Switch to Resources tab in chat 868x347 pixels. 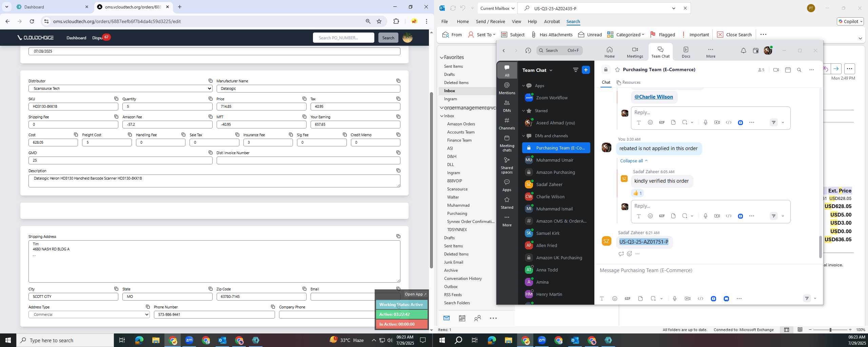(x=628, y=82)
